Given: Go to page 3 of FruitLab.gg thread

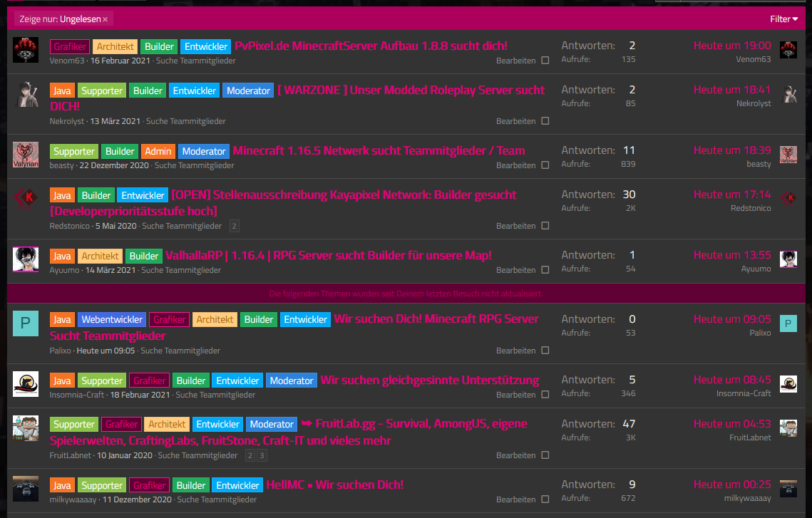Looking at the screenshot, I should pyautogui.click(x=262, y=455).
